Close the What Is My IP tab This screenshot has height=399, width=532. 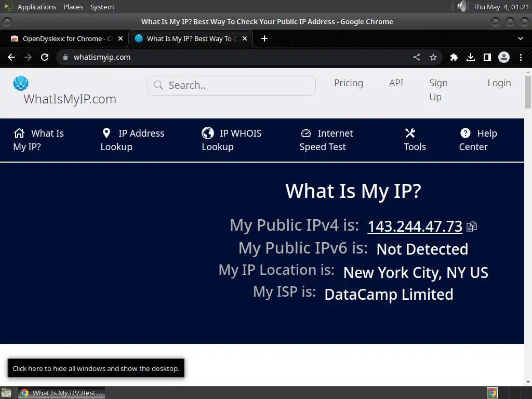245,38
